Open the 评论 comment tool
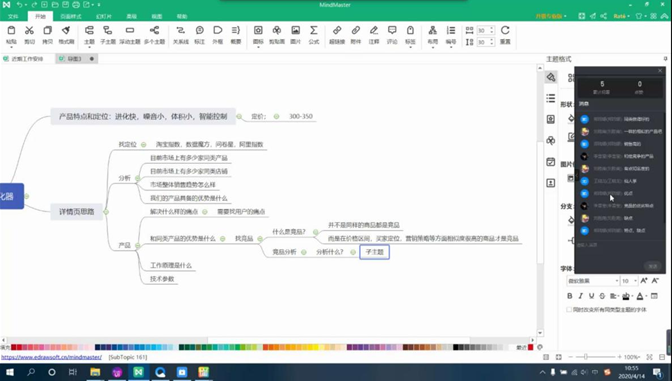The height and width of the screenshot is (381, 672). pos(392,35)
